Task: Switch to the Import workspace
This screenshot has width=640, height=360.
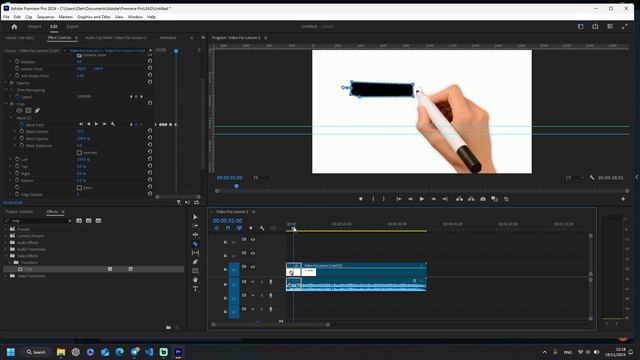Action: point(34,27)
